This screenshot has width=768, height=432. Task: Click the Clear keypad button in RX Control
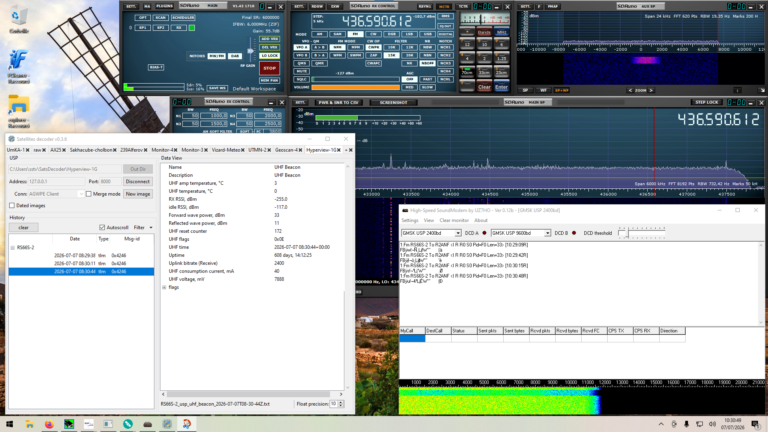click(484, 87)
